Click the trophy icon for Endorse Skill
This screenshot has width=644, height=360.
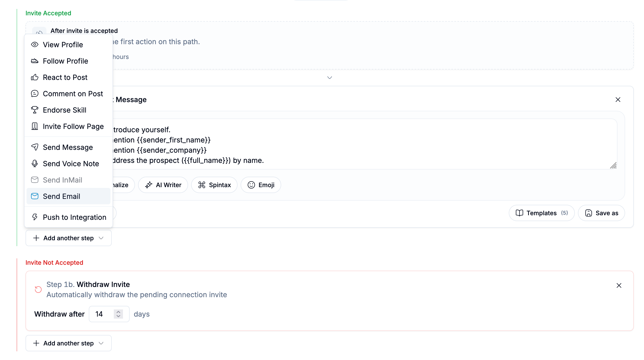35,110
